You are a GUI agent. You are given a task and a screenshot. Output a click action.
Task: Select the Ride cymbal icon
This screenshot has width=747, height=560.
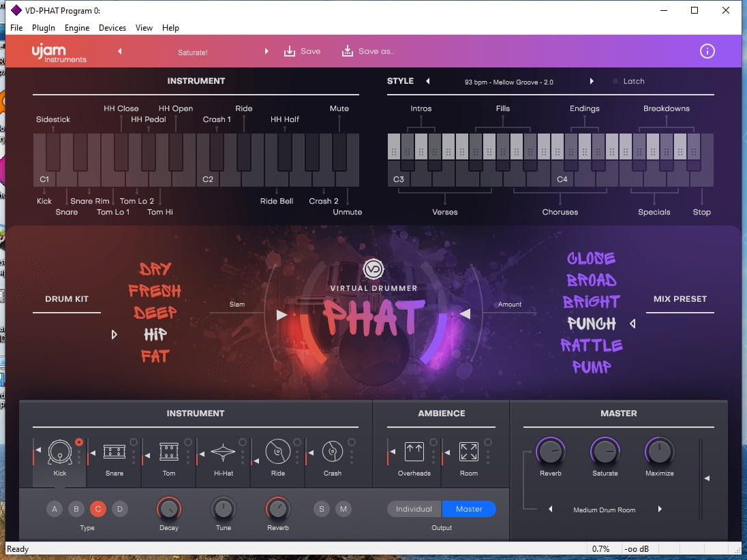pyautogui.click(x=278, y=452)
